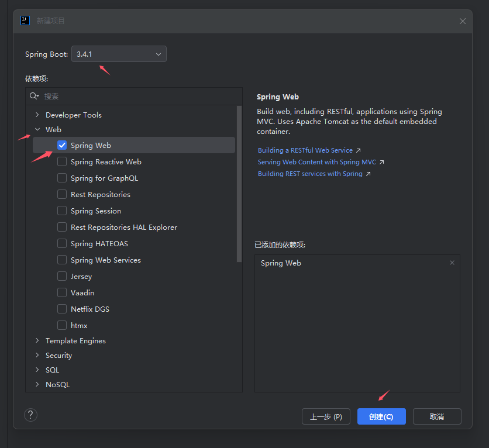489x448 pixels.
Task: Expand the SQL category
Action: [37, 370]
